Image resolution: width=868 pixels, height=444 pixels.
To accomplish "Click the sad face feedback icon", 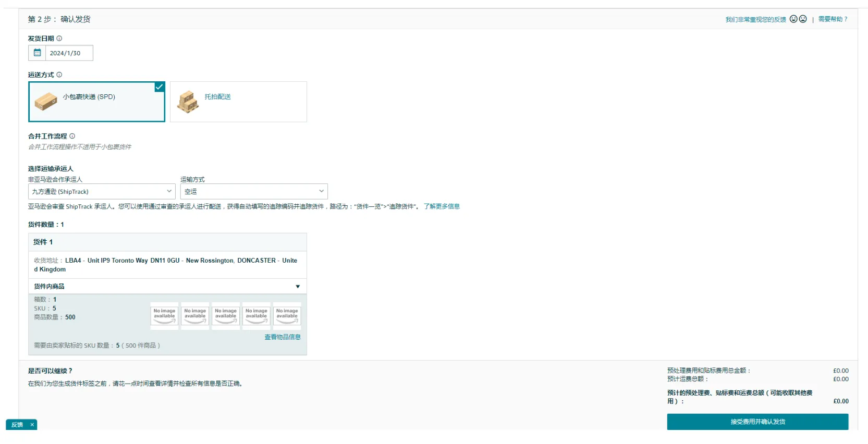I will click(803, 19).
